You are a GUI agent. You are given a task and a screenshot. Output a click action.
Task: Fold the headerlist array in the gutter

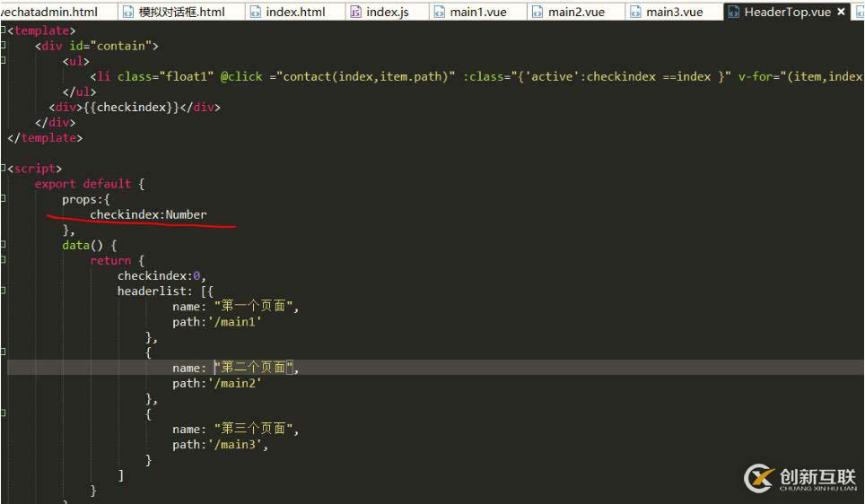pos(4,291)
